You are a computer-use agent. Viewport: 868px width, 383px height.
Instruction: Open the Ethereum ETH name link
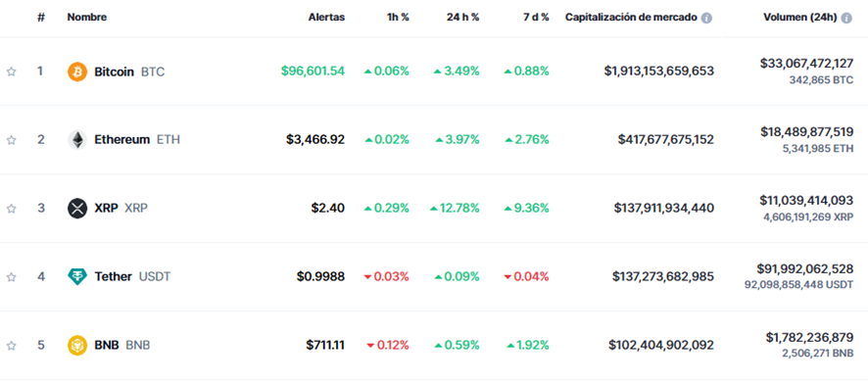point(137,140)
